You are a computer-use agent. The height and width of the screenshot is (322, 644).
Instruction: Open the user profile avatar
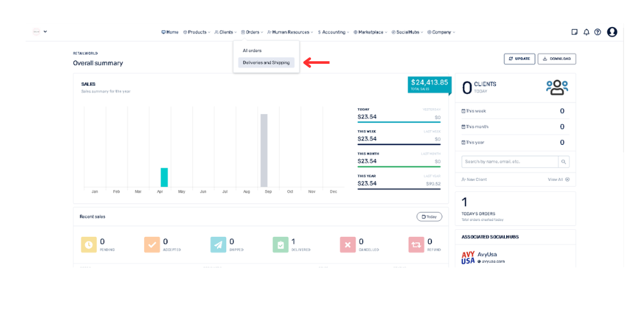pyautogui.click(x=612, y=32)
